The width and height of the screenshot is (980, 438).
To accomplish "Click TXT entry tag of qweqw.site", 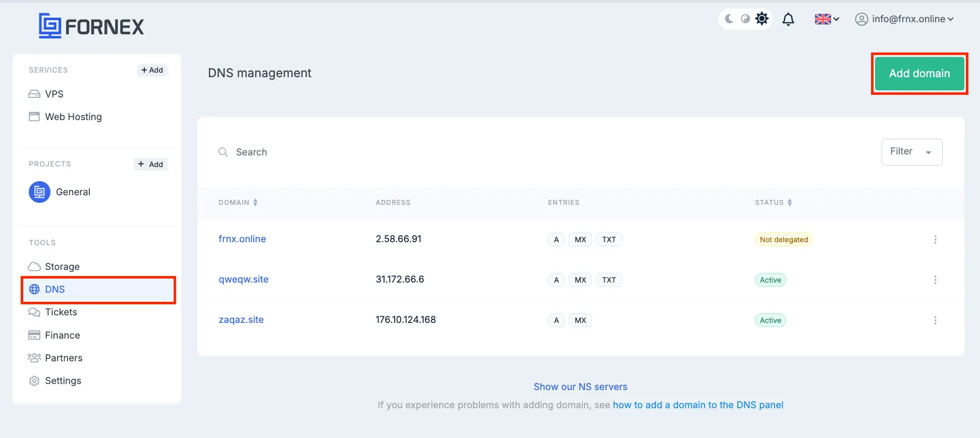I will click(x=609, y=280).
